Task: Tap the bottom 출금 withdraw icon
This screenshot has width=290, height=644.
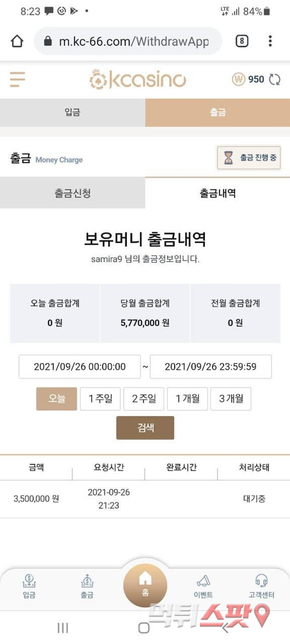Action: pos(87,581)
